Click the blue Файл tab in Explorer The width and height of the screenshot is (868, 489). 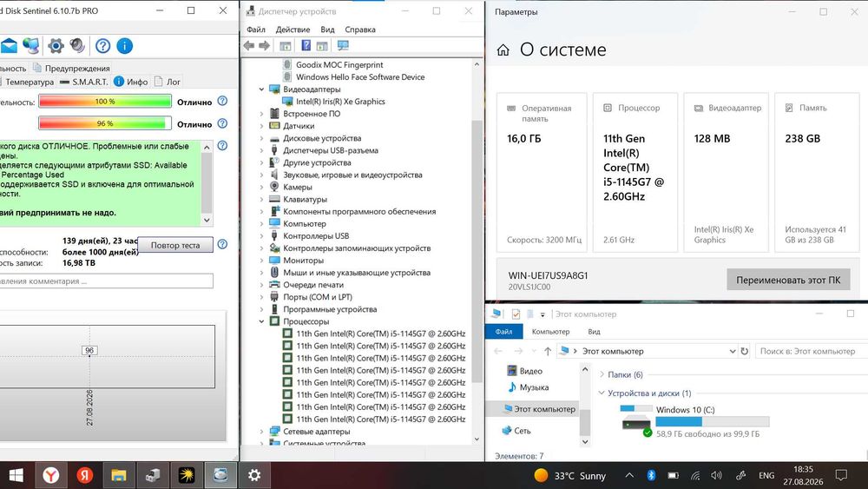click(x=503, y=331)
